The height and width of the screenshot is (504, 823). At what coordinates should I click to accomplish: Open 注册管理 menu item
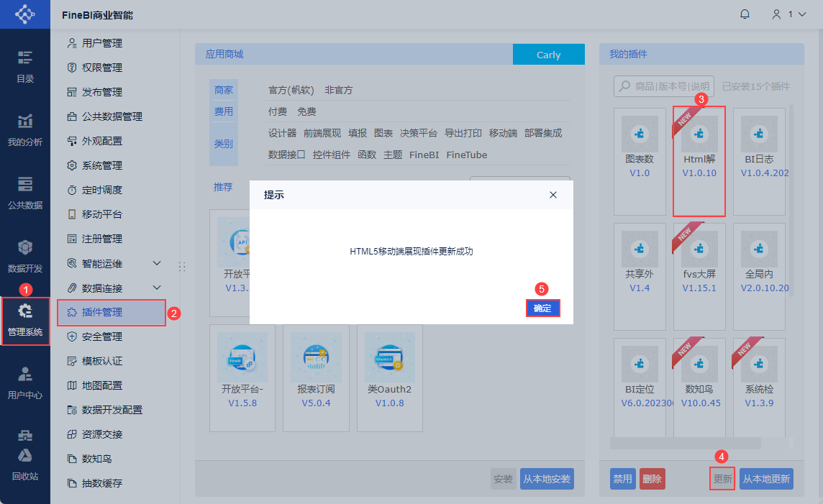pos(102,239)
